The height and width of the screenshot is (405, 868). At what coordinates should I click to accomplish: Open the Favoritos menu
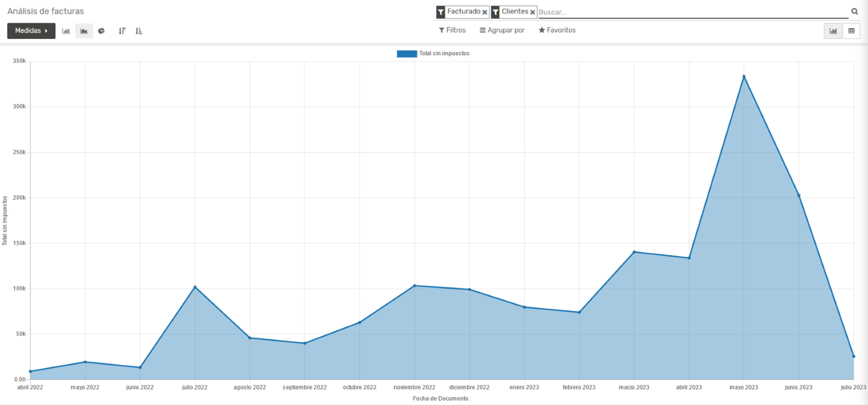[556, 30]
